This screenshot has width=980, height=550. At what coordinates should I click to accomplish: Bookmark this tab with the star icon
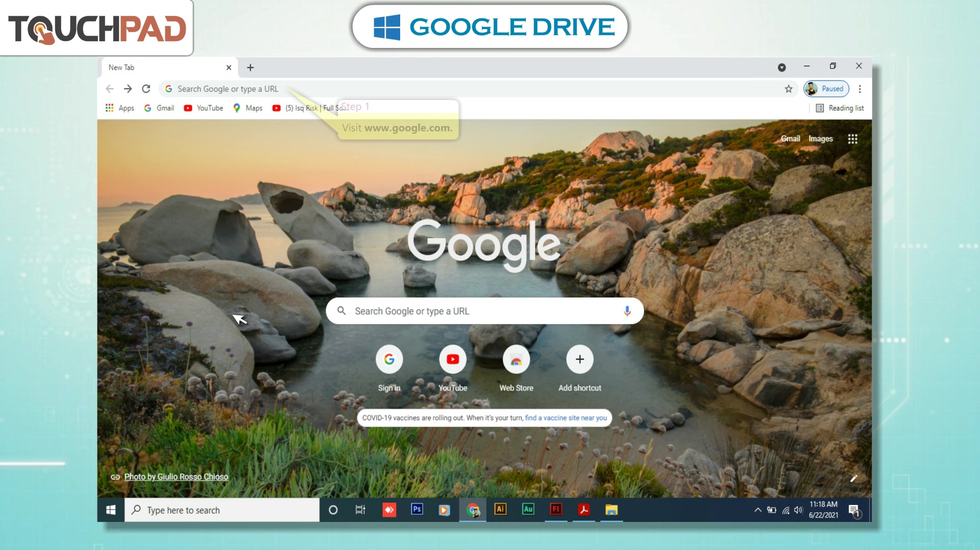(789, 89)
